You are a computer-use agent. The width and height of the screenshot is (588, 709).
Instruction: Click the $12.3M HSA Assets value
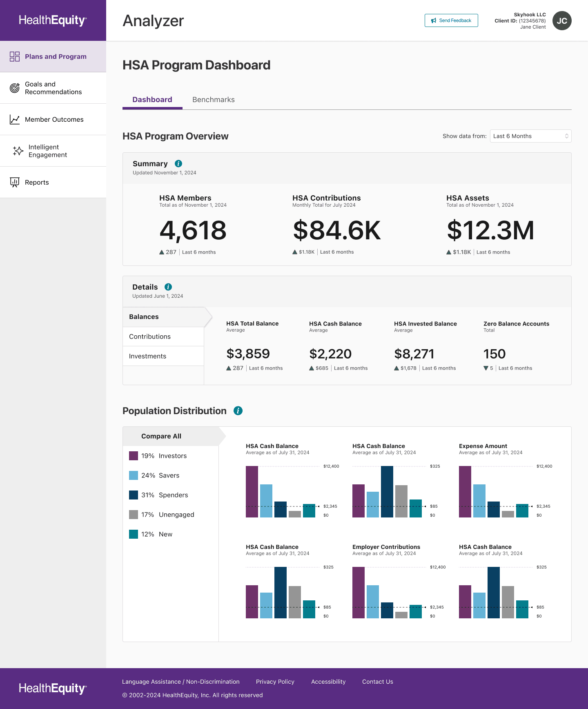490,230
